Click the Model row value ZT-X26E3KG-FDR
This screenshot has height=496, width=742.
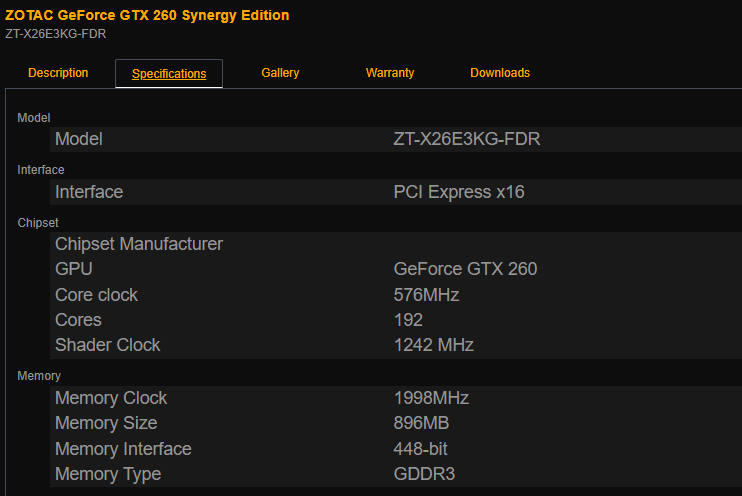point(466,140)
